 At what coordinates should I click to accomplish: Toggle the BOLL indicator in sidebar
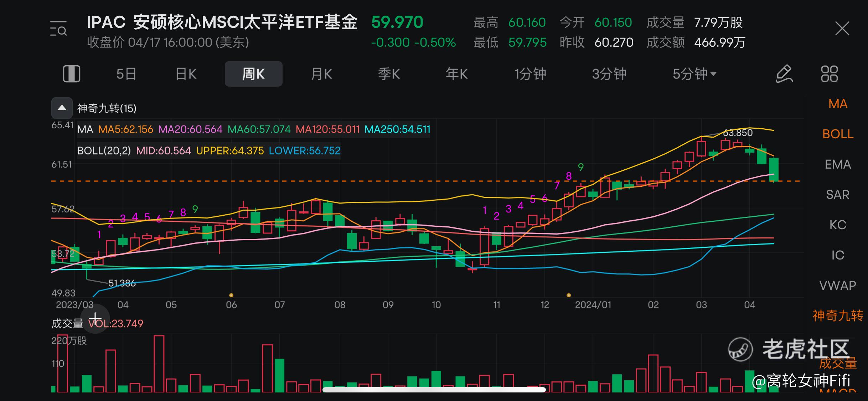[x=838, y=134]
